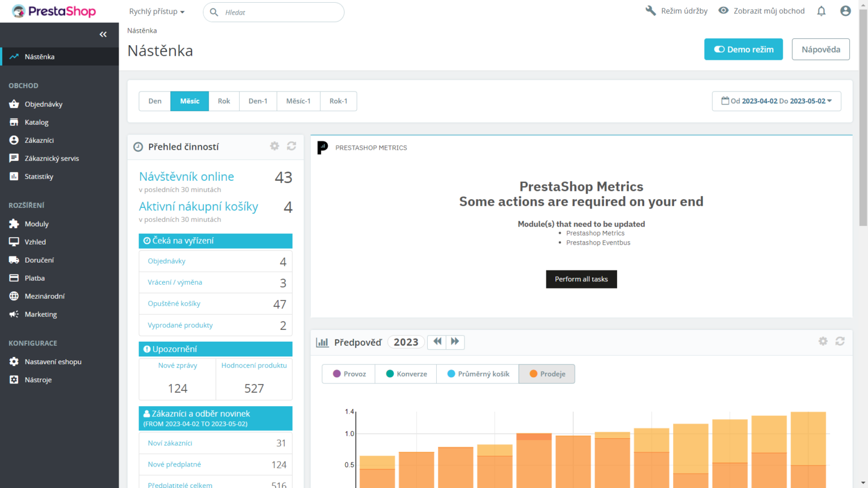The height and width of the screenshot is (488, 868).
Task: Click the Zákazníci person icon
Action: [14, 140]
